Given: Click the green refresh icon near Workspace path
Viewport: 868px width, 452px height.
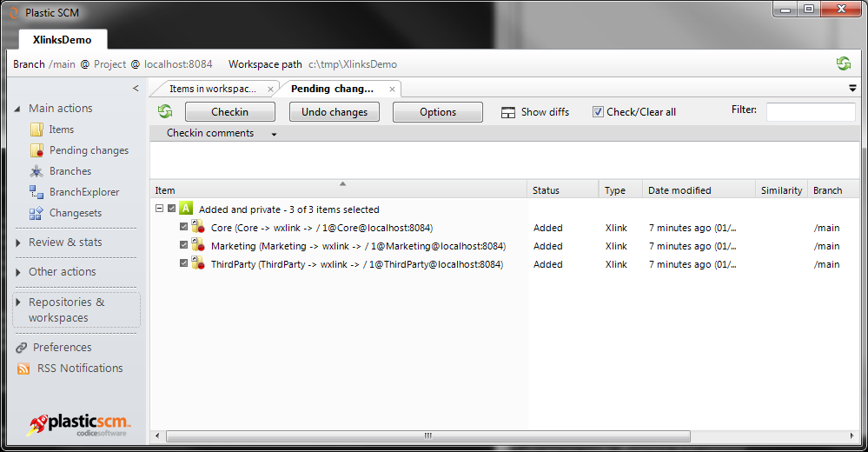Looking at the screenshot, I should [x=843, y=63].
